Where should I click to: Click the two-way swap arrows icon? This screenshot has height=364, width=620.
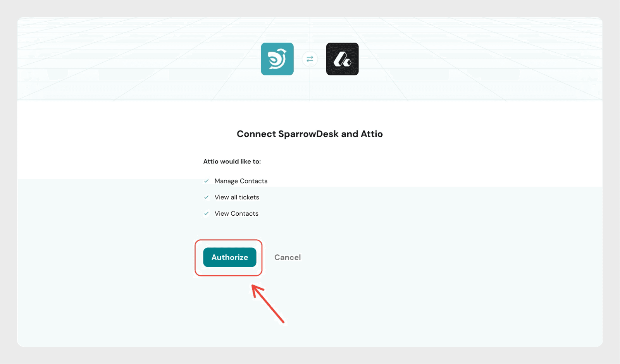[x=310, y=59]
